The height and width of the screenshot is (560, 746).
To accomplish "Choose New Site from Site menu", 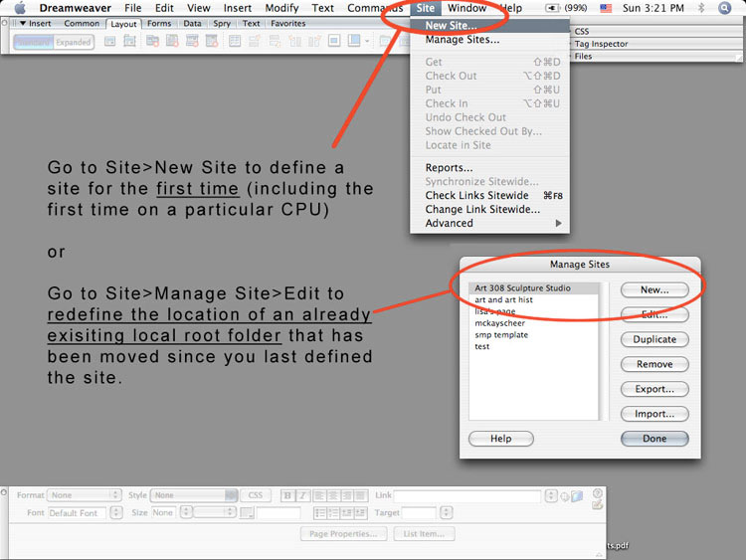I will point(490,26).
